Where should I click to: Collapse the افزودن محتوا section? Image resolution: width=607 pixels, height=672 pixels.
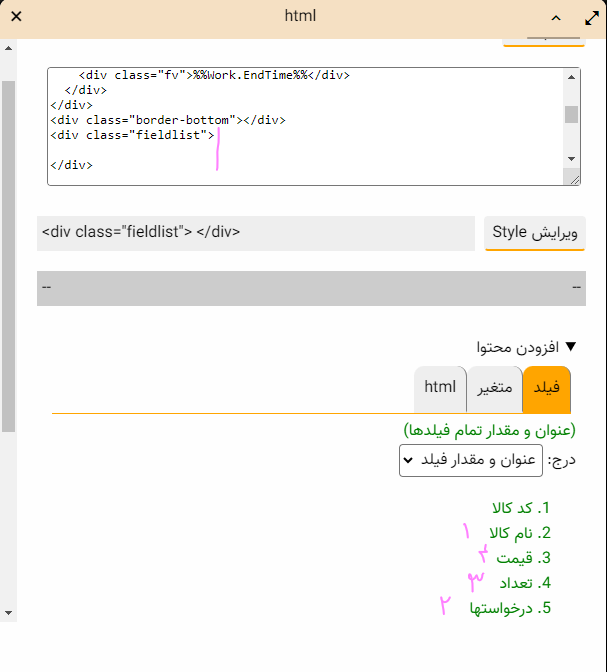tap(527, 347)
